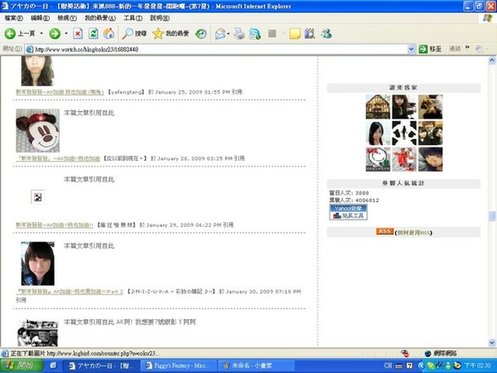This screenshot has width=497, height=373.
Task: Click the Mickey Mouse avatar thumbnail
Action: tap(38, 130)
